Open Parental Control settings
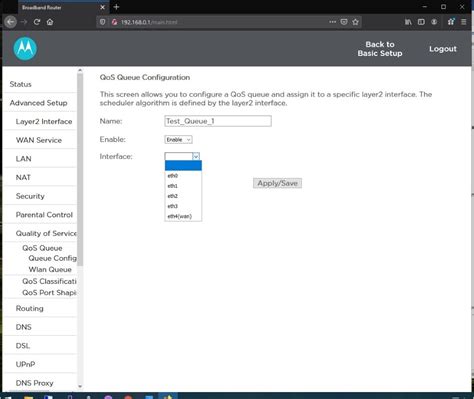The width and height of the screenshot is (474, 399). (x=44, y=215)
